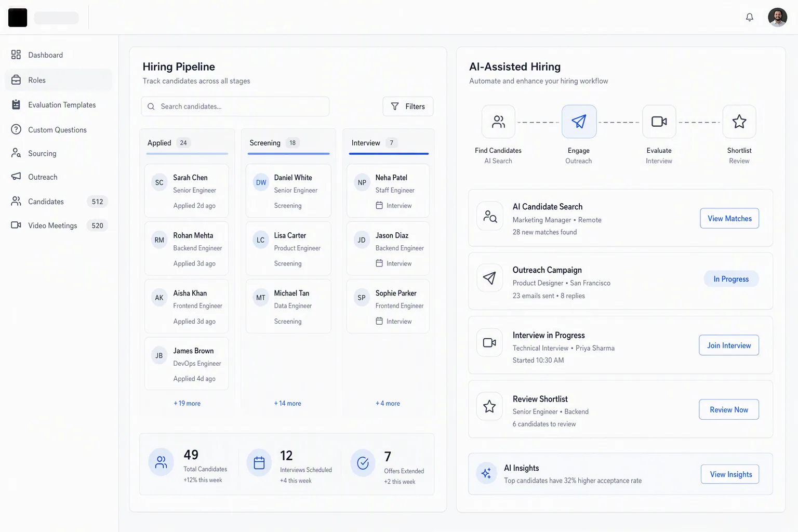The image size is (798, 532).
Task: Expand '+ 19 more' applied candidates
Action: [x=187, y=403]
